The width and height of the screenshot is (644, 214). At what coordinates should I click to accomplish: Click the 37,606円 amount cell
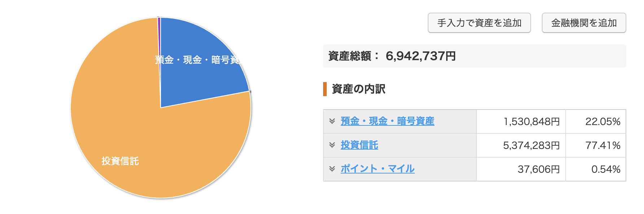(x=538, y=169)
